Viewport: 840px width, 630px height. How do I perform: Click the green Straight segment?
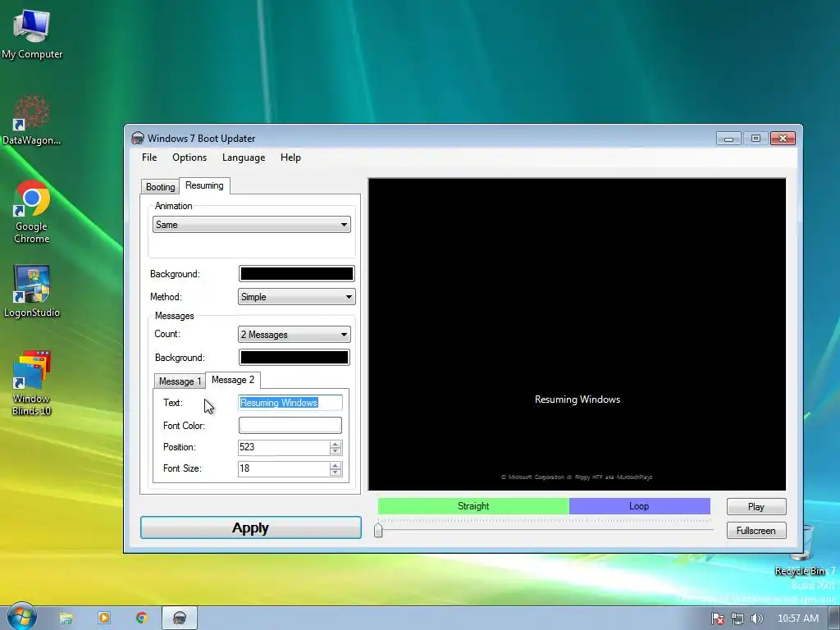point(473,506)
